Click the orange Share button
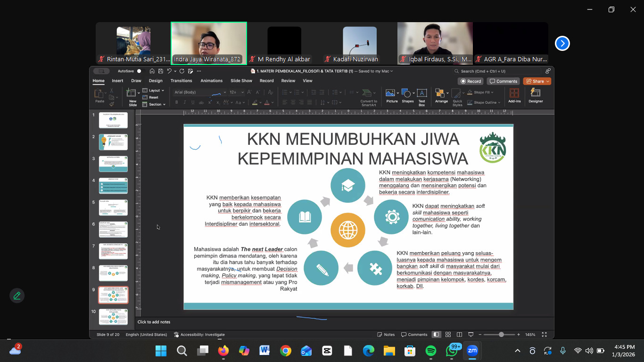The height and width of the screenshot is (362, 644). tap(537, 81)
